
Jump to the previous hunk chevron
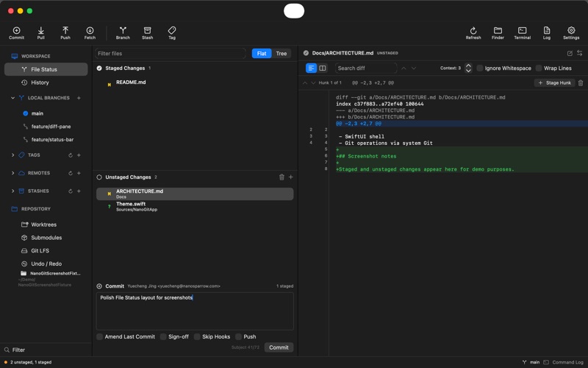click(x=305, y=83)
